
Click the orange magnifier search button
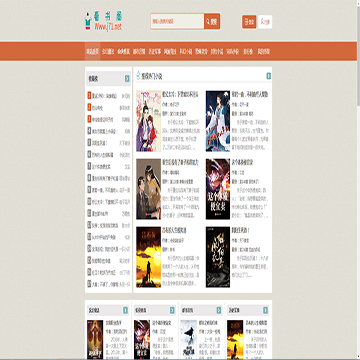(212, 22)
